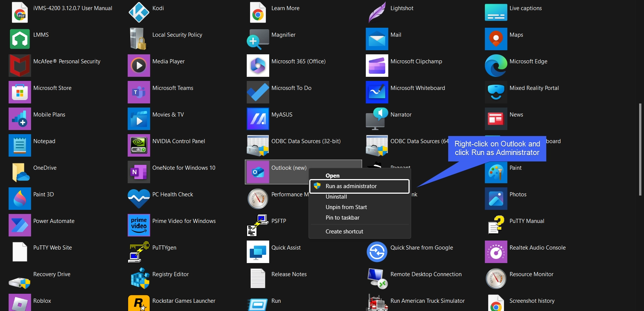Image resolution: width=644 pixels, height=311 pixels.
Task: Click the PC Health Check label
Action: [173, 194]
